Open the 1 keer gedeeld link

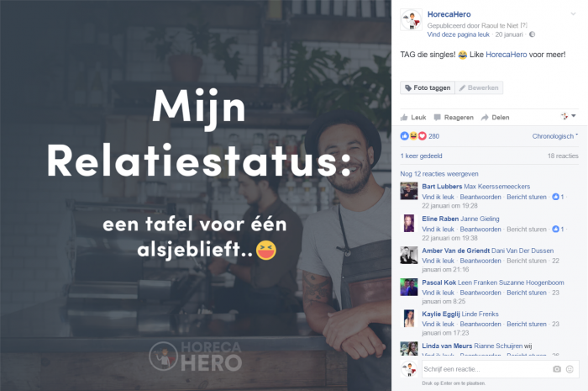click(421, 156)
